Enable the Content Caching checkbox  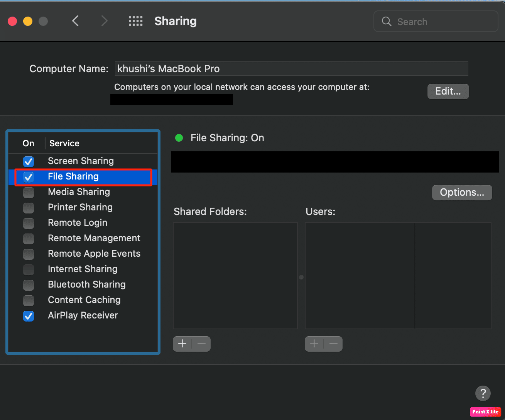click(x=29, y=300)
